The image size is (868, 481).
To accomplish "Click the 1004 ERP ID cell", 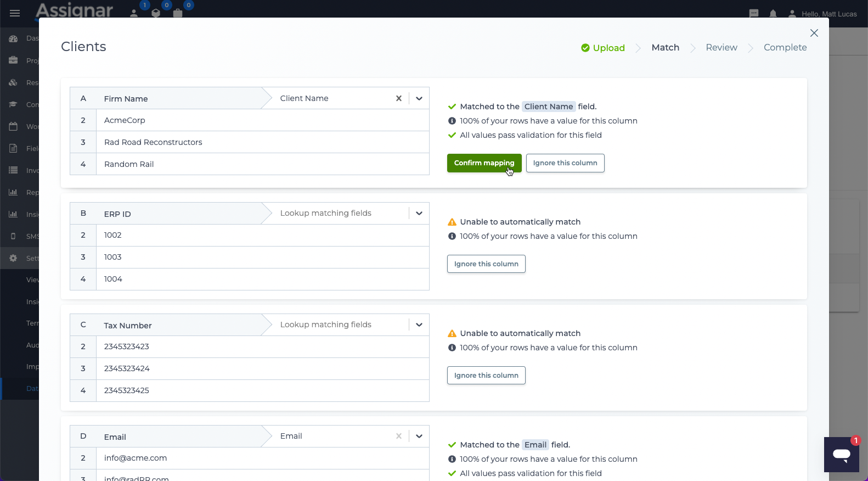I will click(263, 279).
